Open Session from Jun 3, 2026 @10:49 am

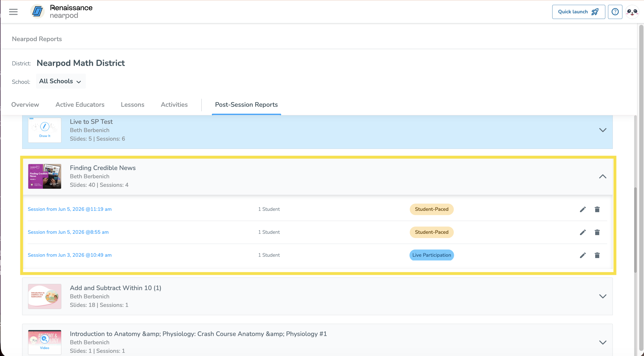click(x=70, y=255)
